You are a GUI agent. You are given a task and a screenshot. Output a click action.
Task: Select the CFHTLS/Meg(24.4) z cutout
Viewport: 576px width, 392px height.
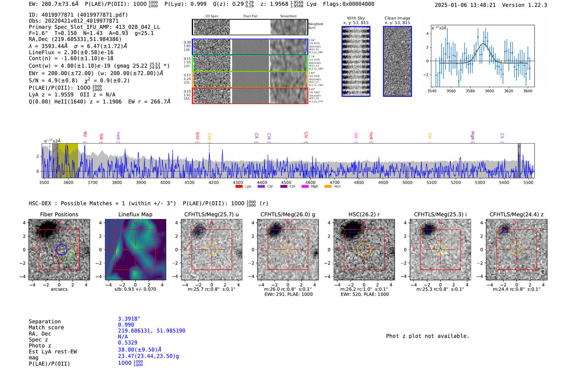[516, 250]
